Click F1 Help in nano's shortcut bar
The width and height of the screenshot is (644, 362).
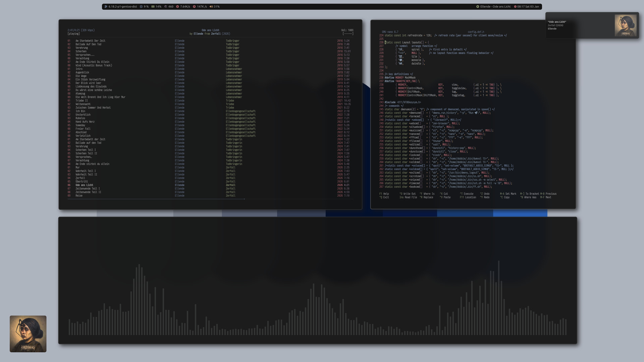[x=384, y=194]
